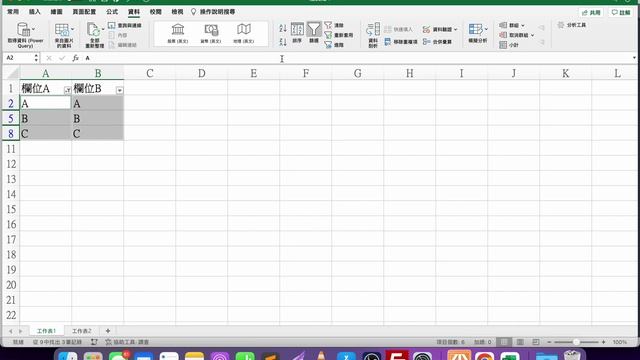Select the Geography data type

[244, 33]
